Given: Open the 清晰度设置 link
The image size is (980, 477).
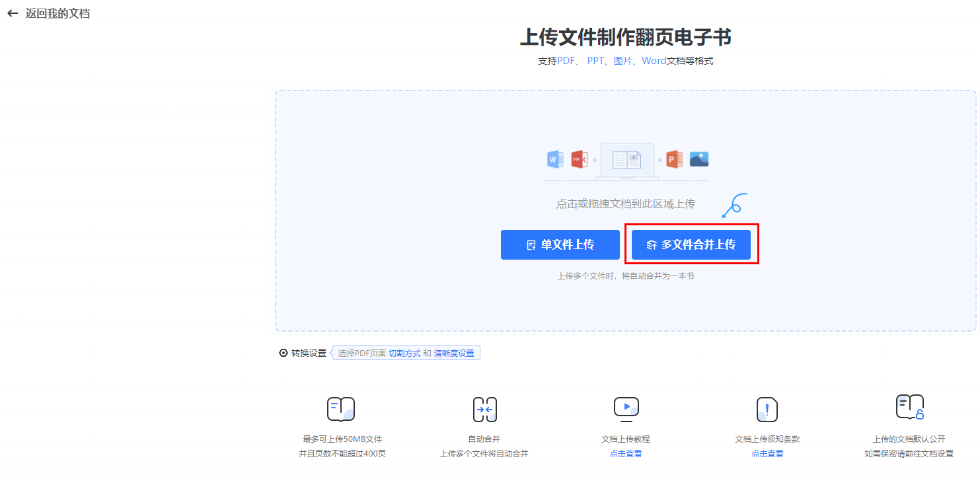Looking at the screenshot, I should pos(454,353).
